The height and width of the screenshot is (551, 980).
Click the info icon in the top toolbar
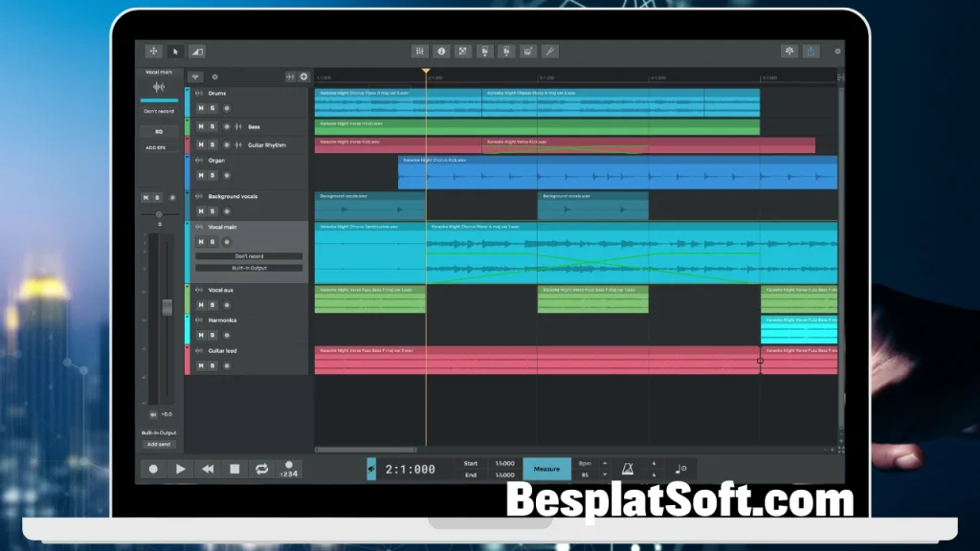(441, 51)
